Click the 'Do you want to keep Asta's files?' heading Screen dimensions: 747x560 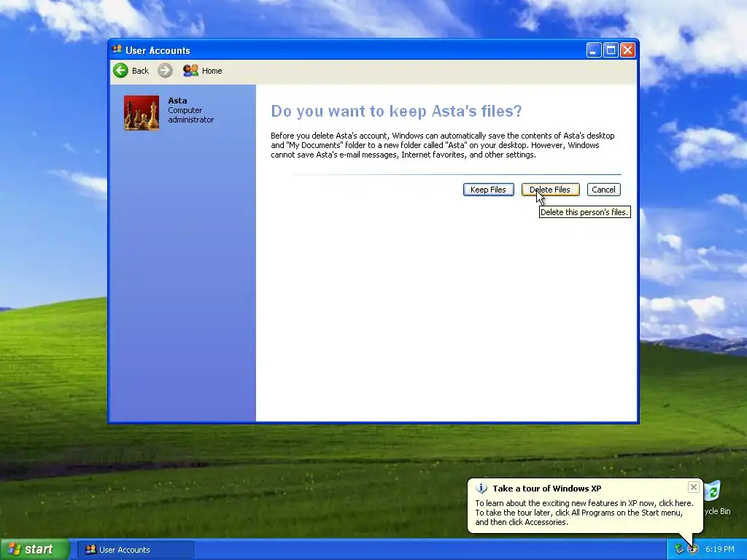[396, 111]
